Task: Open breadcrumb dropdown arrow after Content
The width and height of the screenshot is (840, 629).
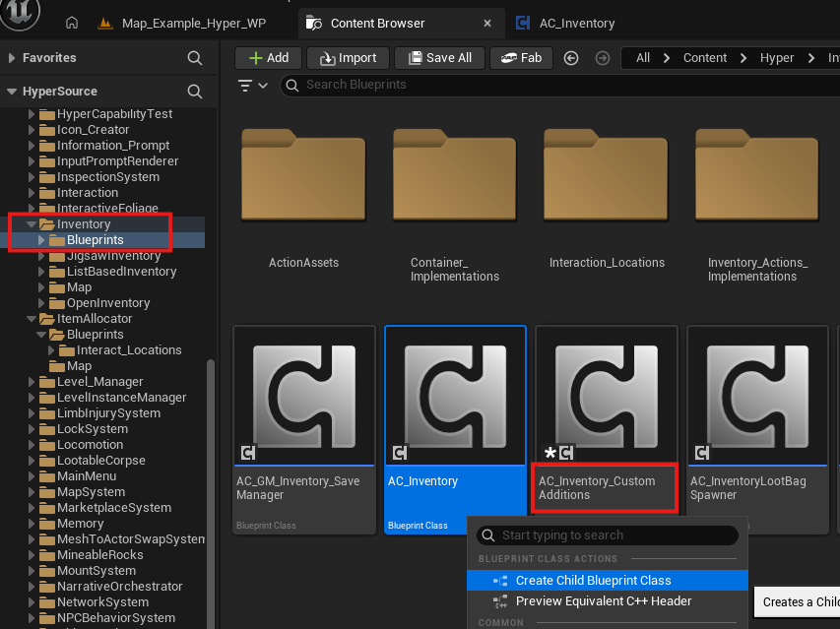Action: point(743,58)
